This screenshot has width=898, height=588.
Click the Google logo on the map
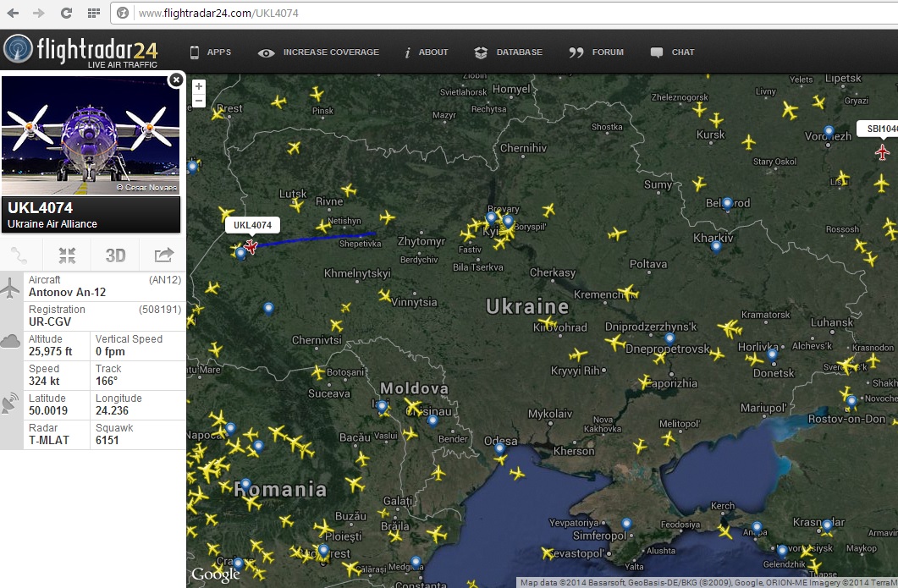(x=215, y=574)
